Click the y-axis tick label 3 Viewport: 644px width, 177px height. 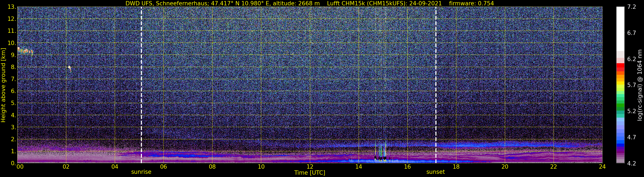click(x=13, y=127)
